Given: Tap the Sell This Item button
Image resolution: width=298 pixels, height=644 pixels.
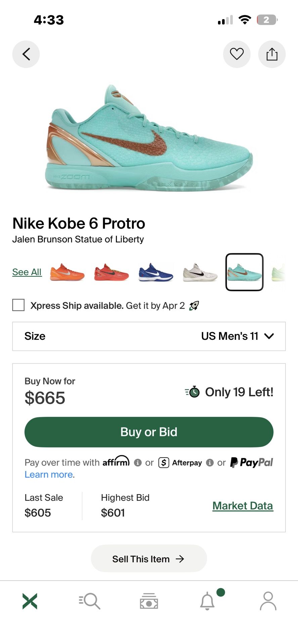Looking at the screenshot, I should (x=149, y=559).
